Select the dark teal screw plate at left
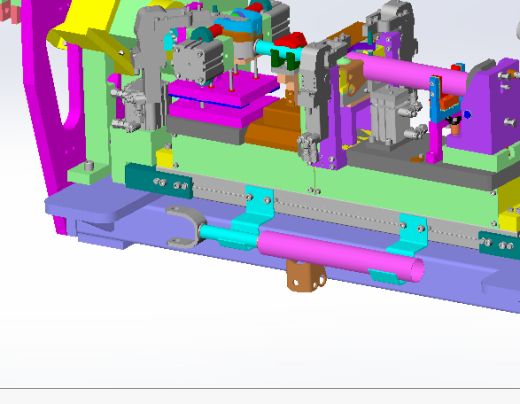Viewport: 520px width, 404px height. tap(159, 182)
